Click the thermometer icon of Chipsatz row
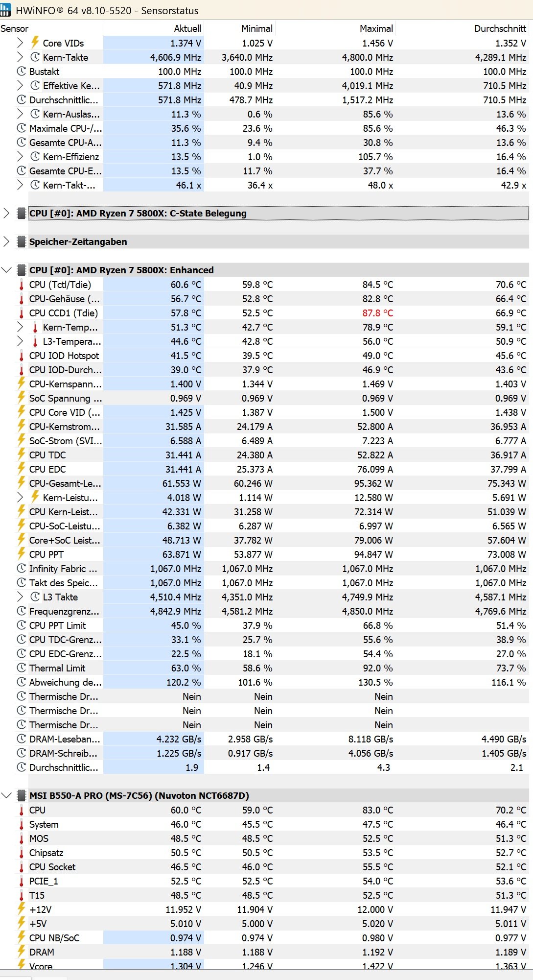The image size is (533, 980). (x=21, y=853)
